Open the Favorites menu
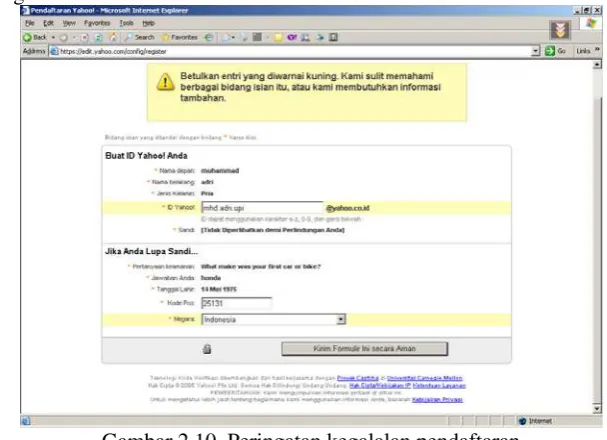 click(x=97, y=23)
